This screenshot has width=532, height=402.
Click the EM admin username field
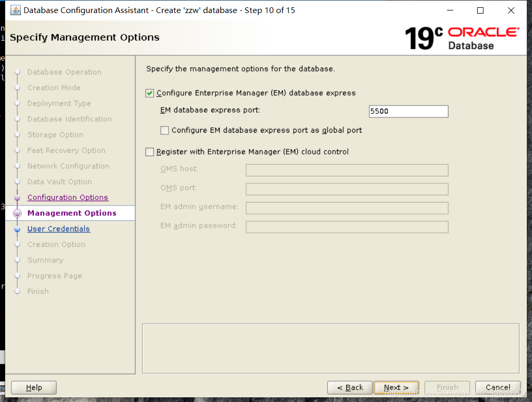347,208
